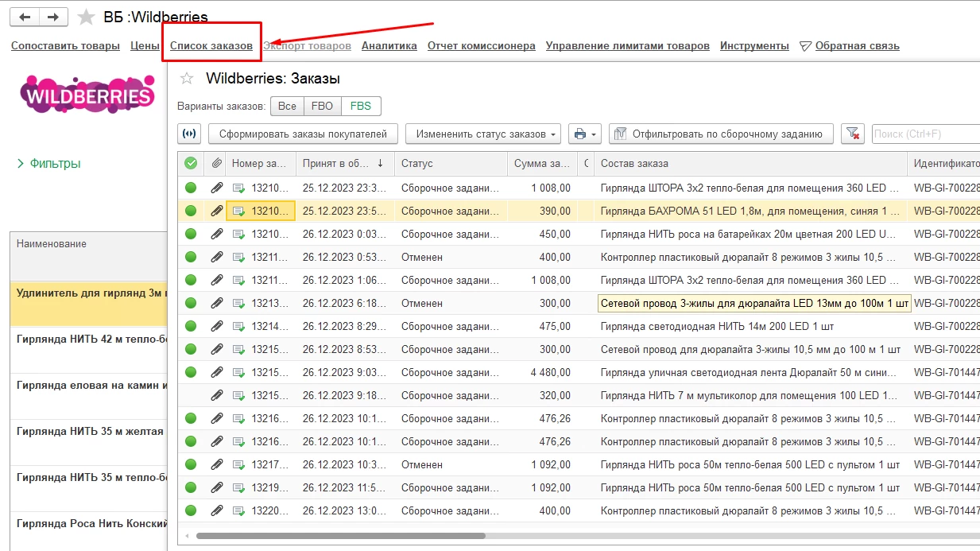This screenshot has width=980, height=551.
Task: Open the Список заказов menu item
Action: click(211, 45)
